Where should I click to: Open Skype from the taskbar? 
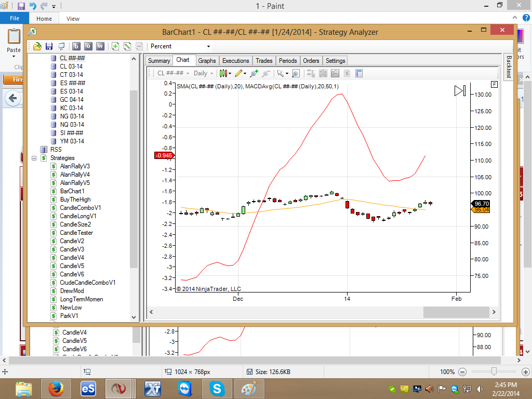[x=217, y=389]
